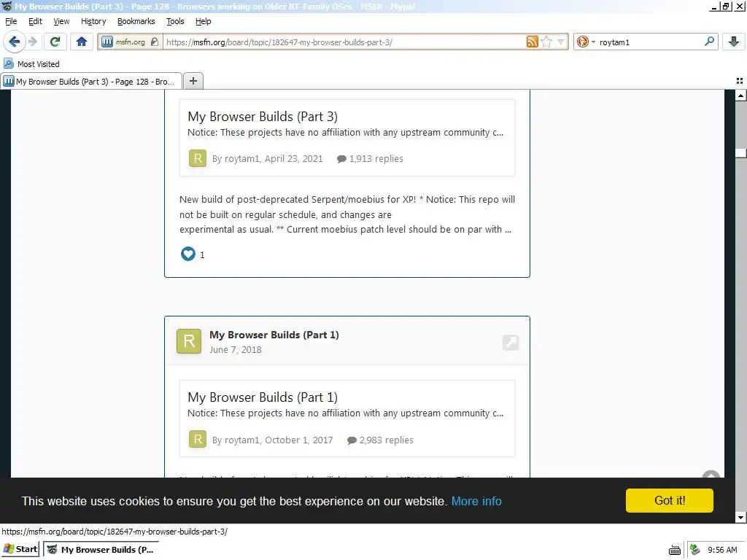Viewport: 747px width, 560px height.
Task: Click roytam1 avatar beside the June 7, 2018 post
Action: [x=189, y=341]
